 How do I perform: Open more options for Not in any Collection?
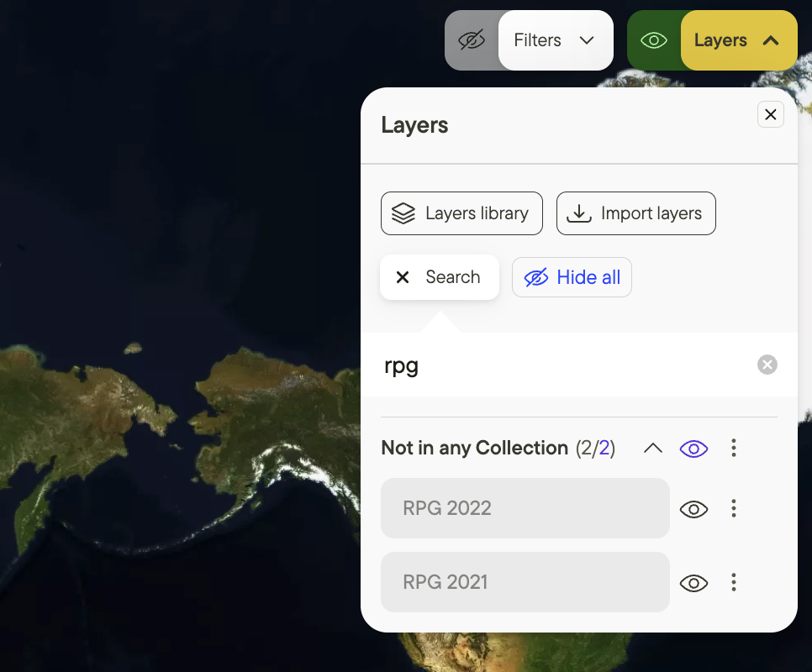coord(734,448)
